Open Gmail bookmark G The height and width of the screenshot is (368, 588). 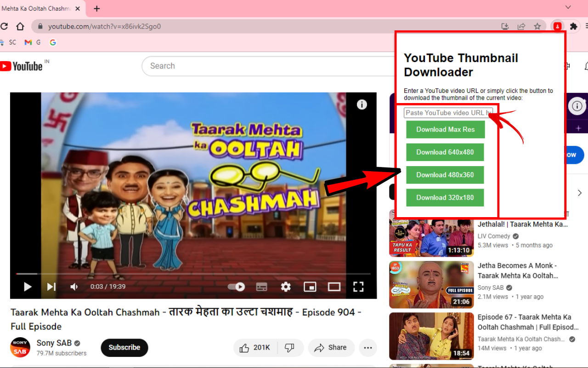pyautogui.click(x=32, y=42)
